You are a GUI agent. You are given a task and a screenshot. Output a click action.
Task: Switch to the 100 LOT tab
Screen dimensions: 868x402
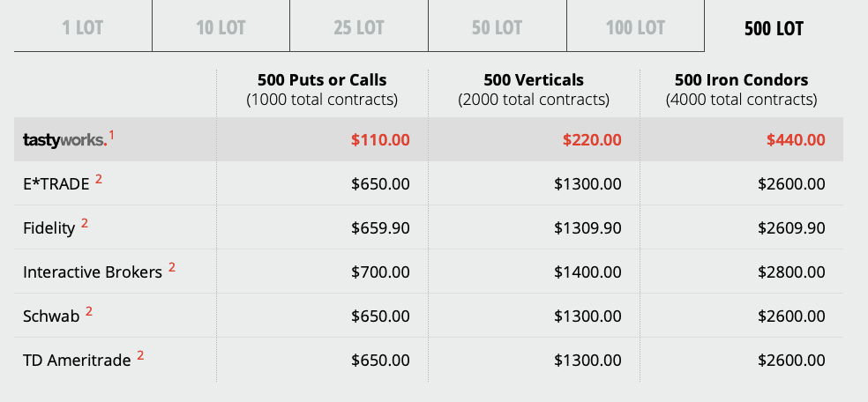(635, 26)
